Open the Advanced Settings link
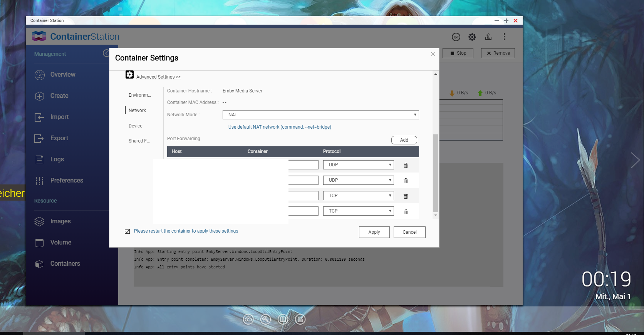 click(x=158, y=77)
